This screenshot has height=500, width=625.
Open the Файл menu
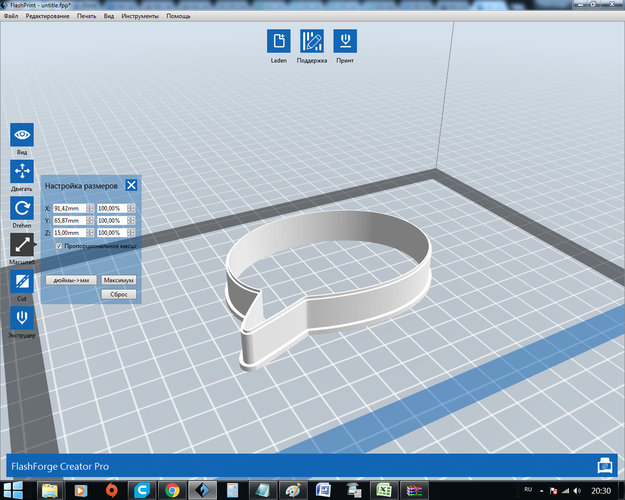point(11,16)
